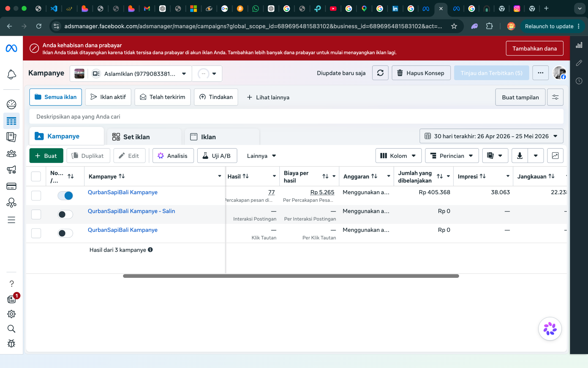Open the activity history clock icon

[579, 81]
